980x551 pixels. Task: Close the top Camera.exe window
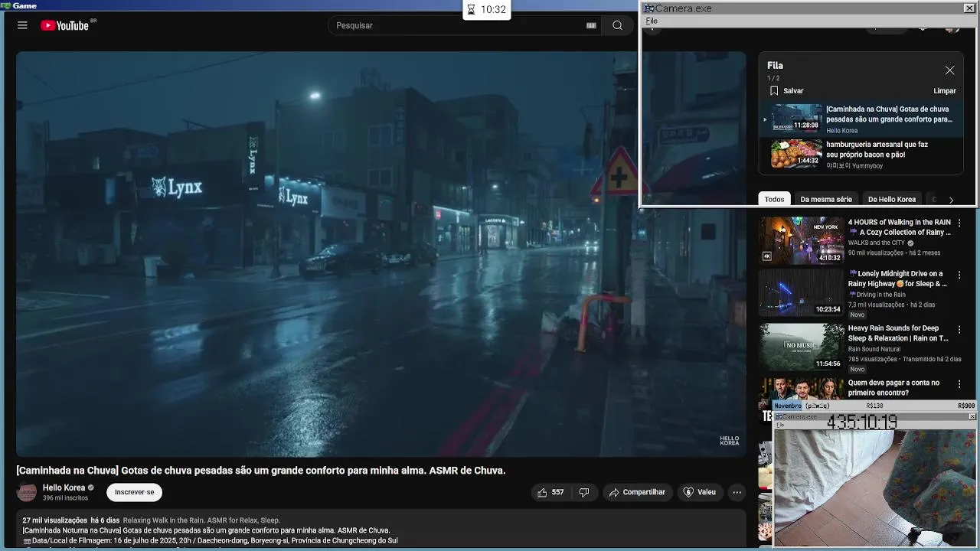(969, 8)
